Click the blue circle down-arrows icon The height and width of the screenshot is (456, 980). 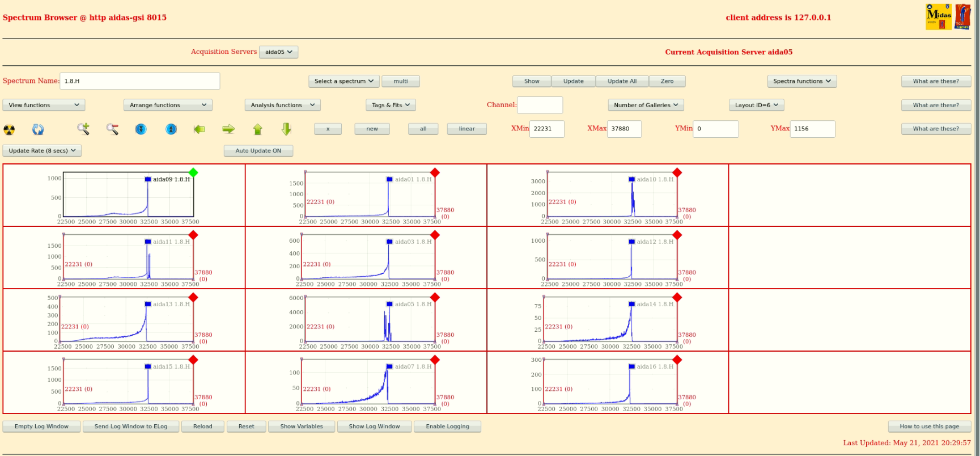point(141,129)
